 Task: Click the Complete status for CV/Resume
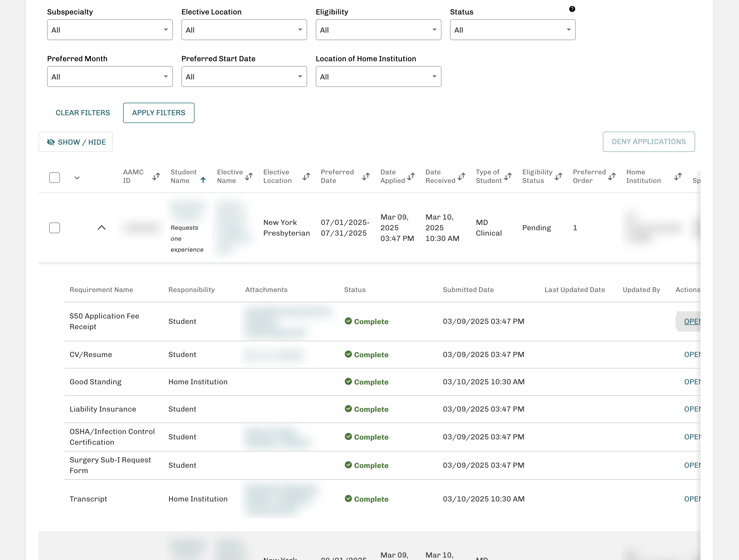(x=367, y=355)
